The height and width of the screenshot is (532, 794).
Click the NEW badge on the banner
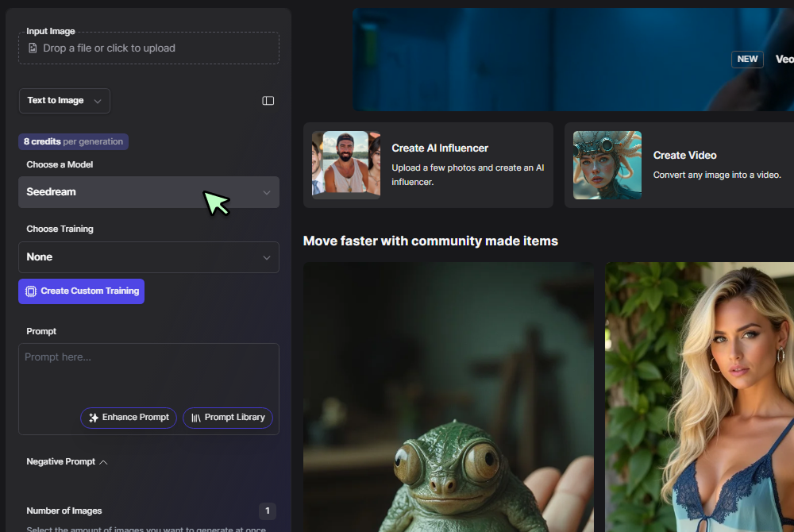(747, 60)
